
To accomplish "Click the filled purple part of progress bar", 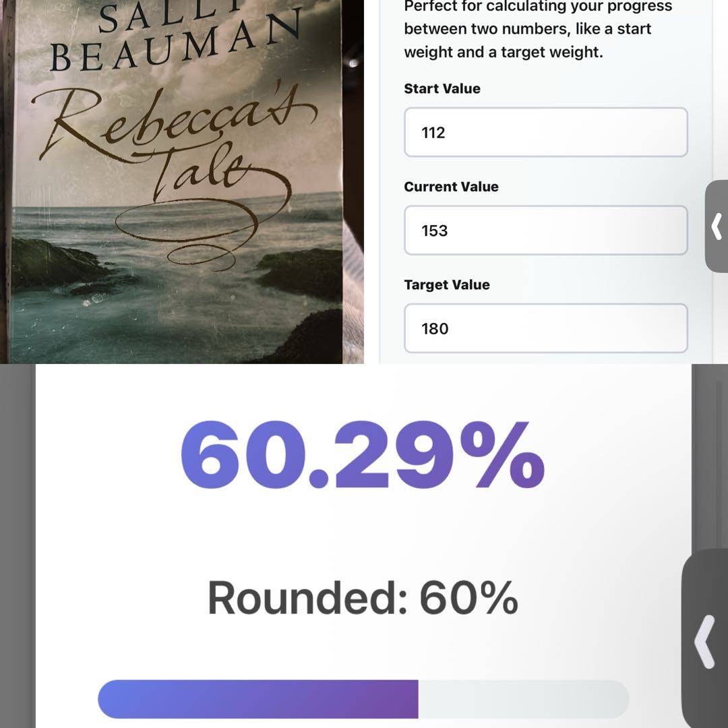I will tap(257, 699).
